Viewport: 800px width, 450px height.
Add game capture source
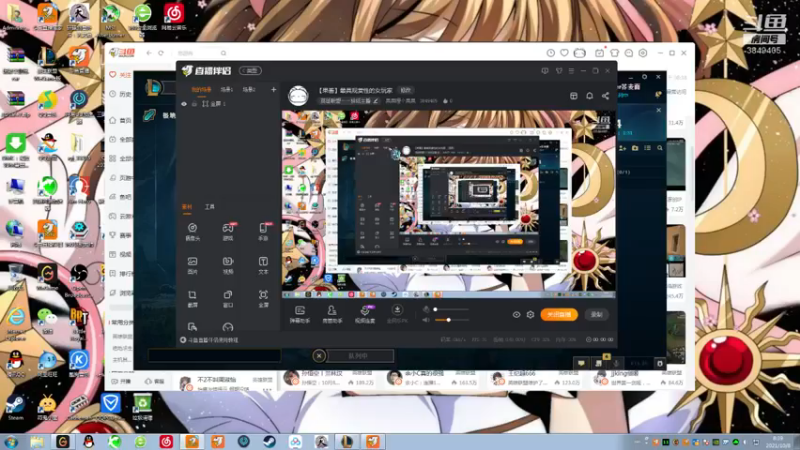click(228, 232)
